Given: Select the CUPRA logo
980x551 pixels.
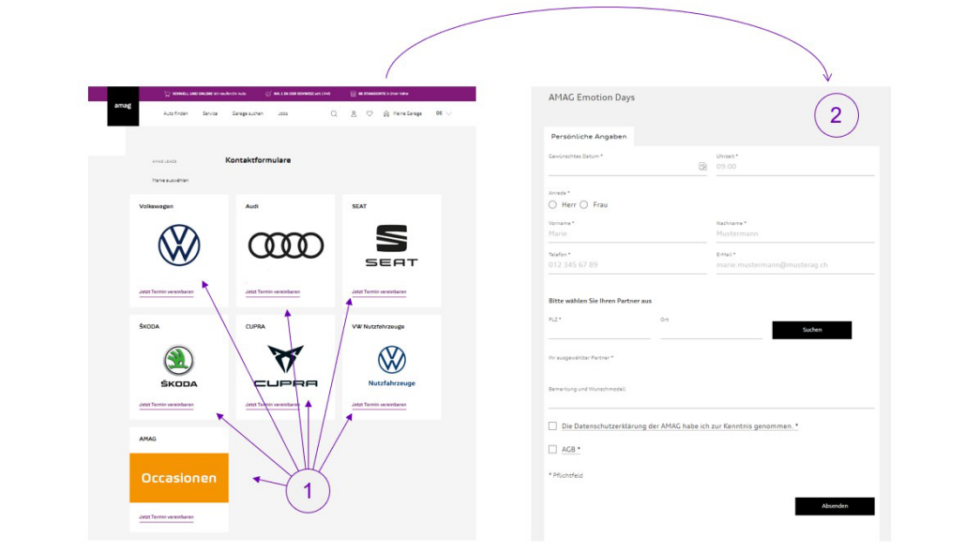Looking at the screenshot, I should click(x=286, y=366).
